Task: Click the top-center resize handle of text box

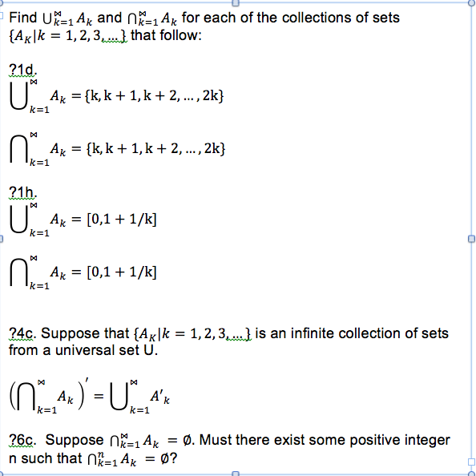Action: coord(236,2)
